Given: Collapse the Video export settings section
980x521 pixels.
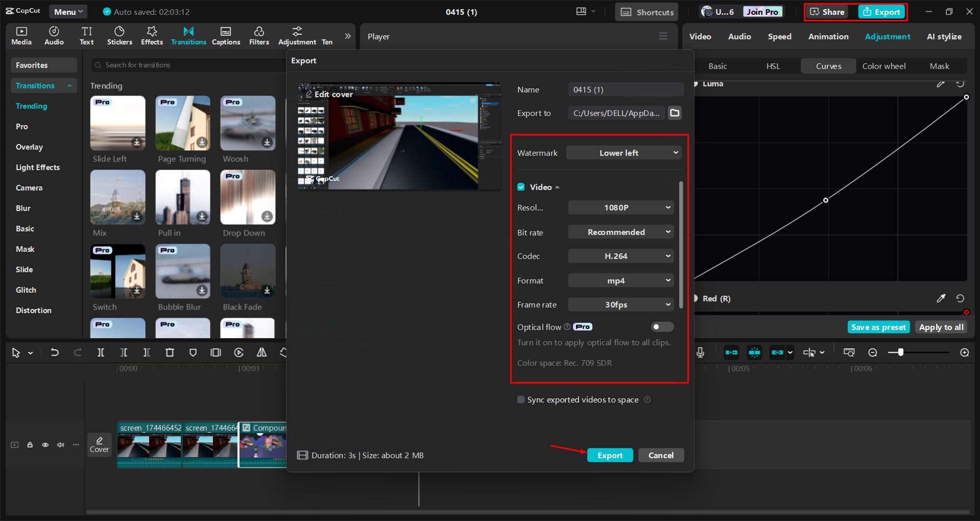Looking at the screenshot, I should [x=557, y=187].
